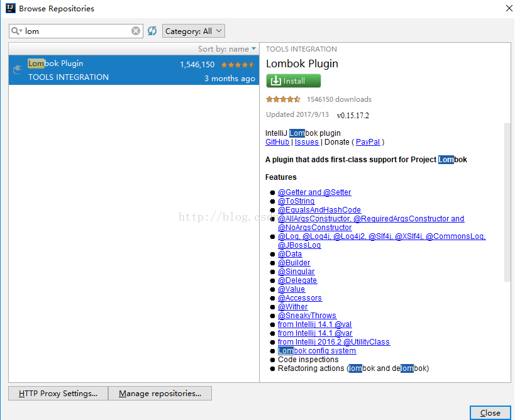Click '1,546,150' download count in list

click(197, 65)
